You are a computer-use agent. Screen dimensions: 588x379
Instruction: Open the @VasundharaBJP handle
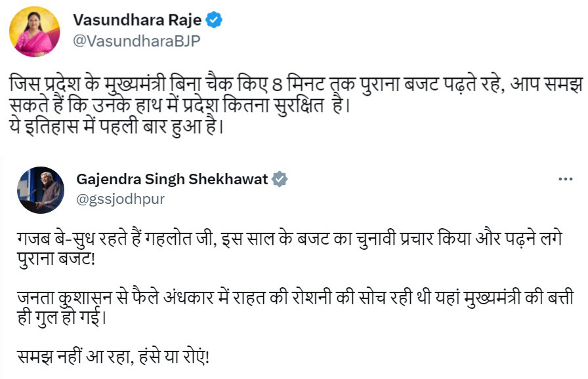point(136,41)
